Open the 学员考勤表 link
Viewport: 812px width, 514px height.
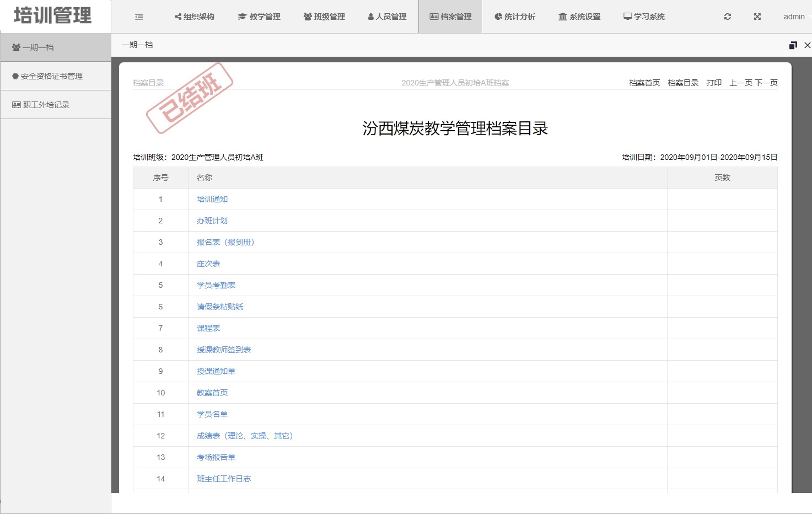[216, 285]
